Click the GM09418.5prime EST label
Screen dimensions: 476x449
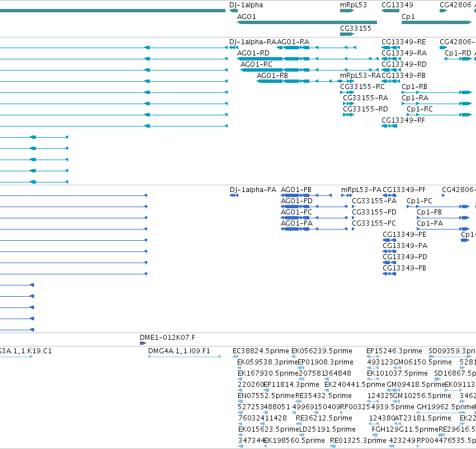click(416, 385)
